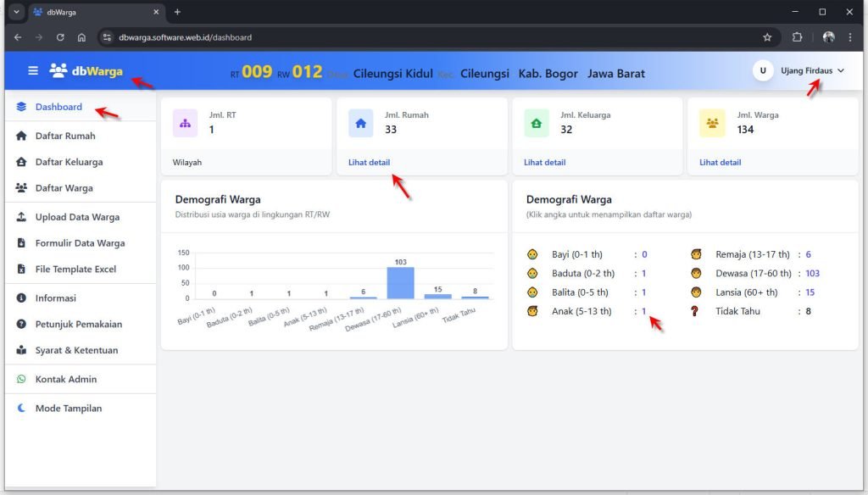
Task: Click the purple Jml. RT icon
Action: pos(185,123)
